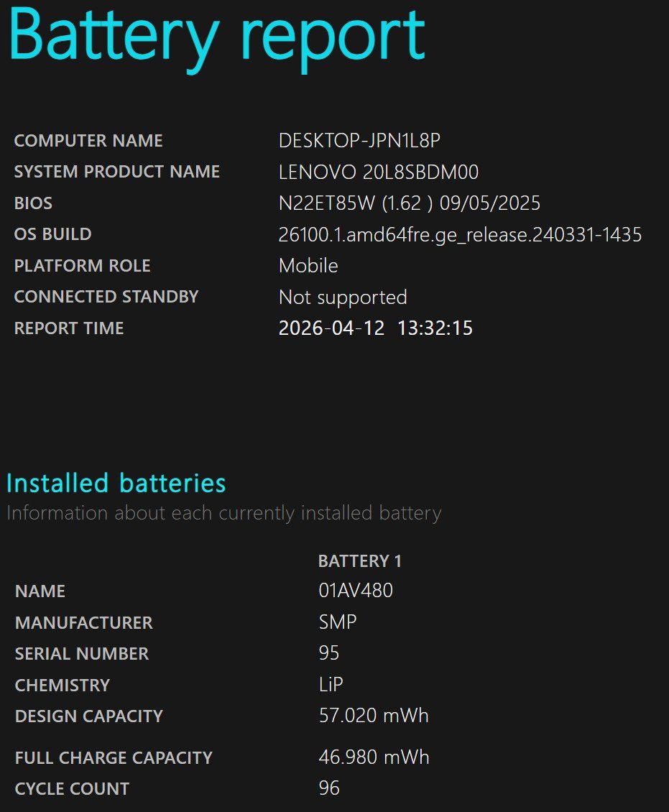The height and width of the screenshot is (812, 669).
Task: Click the CONNECTED STANDBY label
Action: (x=106, y=297)
